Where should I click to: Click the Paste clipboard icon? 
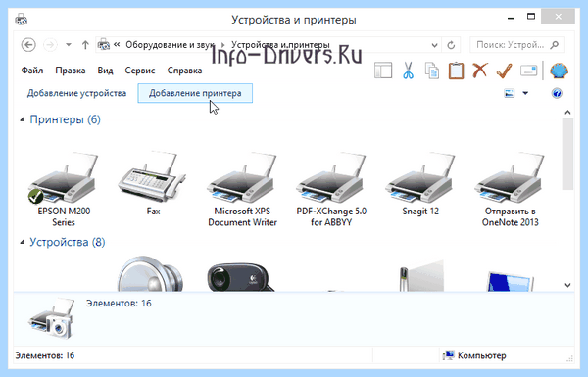(456, 71)
